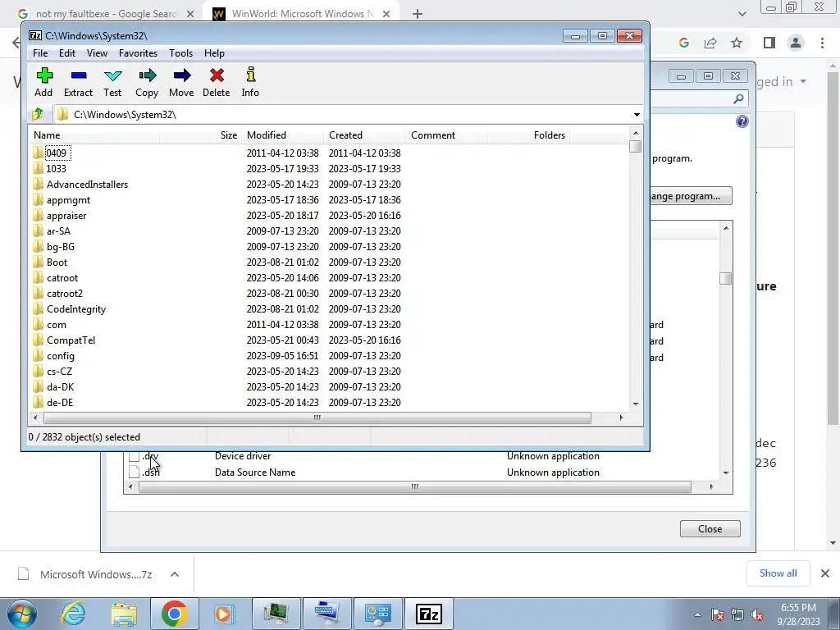Open the File menu

point(40,53)
